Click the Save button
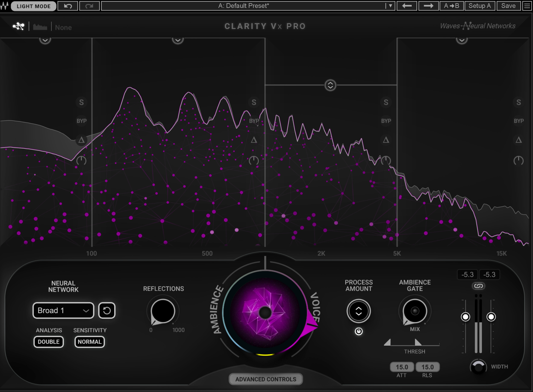This screenshot has height=392, width=533. click(x=509, y=6)
